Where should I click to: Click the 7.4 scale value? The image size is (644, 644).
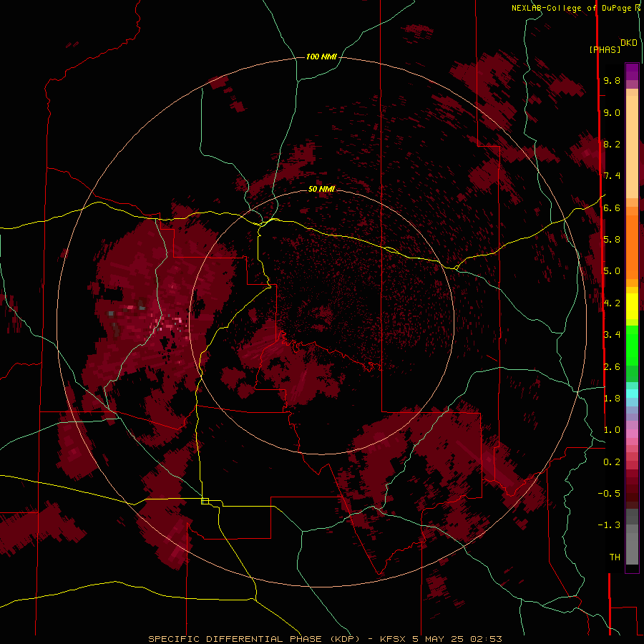click(612, 176)
